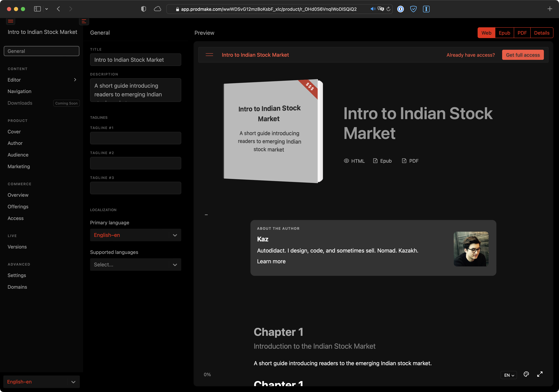This screenshot has width=559, height=392.
Task: Mute the tab audio speaker icon
Action: coord(373,9)
